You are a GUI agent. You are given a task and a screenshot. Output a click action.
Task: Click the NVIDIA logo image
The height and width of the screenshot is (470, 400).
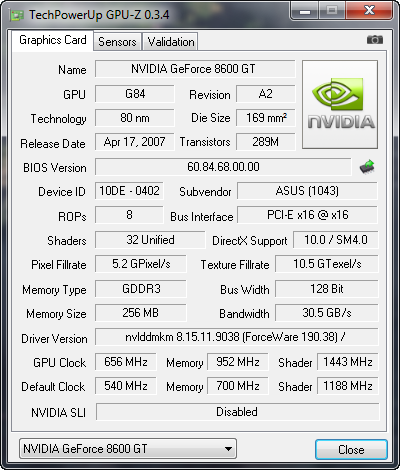click(340, 104)
